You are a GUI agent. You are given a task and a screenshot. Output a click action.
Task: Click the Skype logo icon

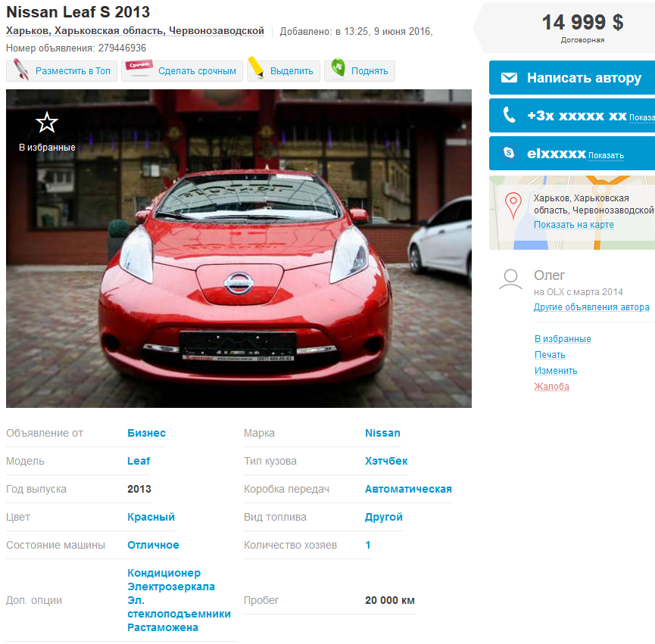click(509, 153)
